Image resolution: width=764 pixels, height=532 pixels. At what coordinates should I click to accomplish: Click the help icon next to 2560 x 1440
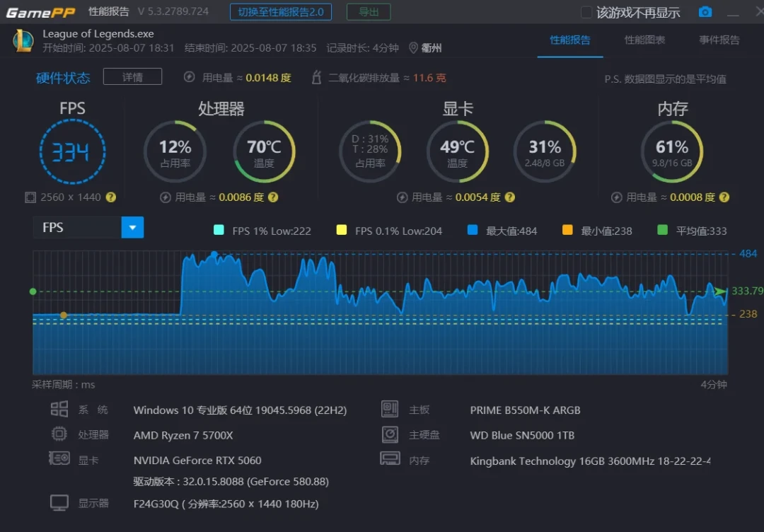click(111, 197)
